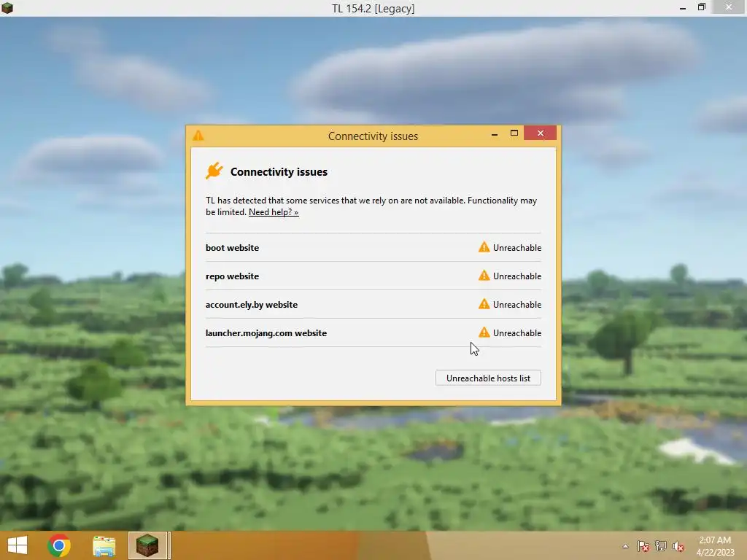Select the "account.ely.by website" row label
The height and width of the screenshot is (560, 747).
coord(252,305)
